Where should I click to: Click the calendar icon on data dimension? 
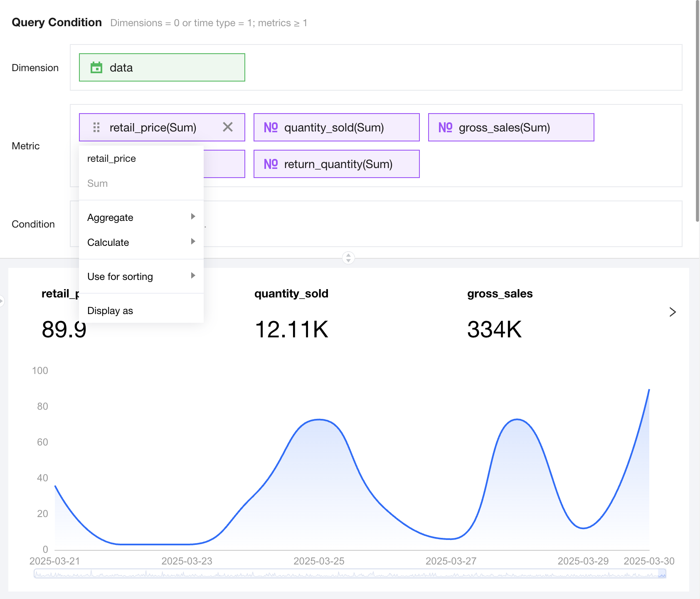point(96,67)
